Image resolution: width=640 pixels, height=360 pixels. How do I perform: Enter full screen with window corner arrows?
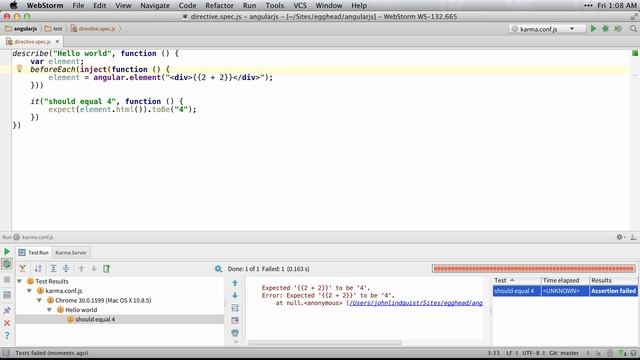634,16
